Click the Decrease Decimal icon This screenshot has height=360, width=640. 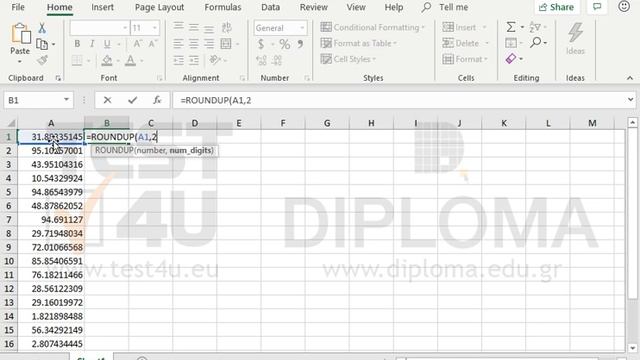coord(277,60)
